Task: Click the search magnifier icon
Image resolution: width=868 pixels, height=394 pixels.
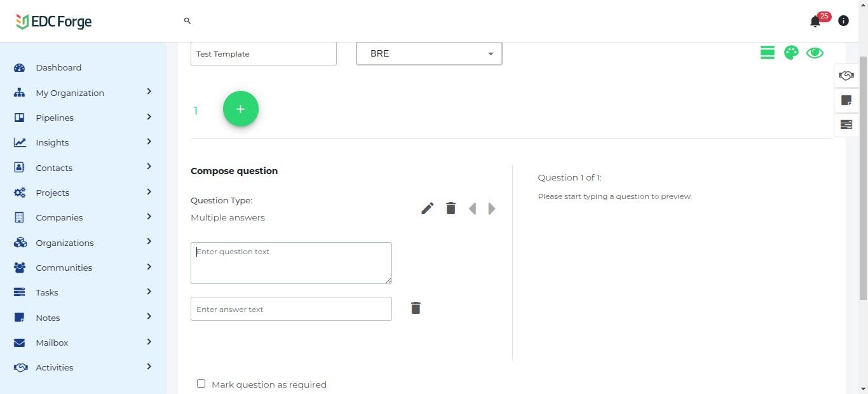Action: click(187, 21)
